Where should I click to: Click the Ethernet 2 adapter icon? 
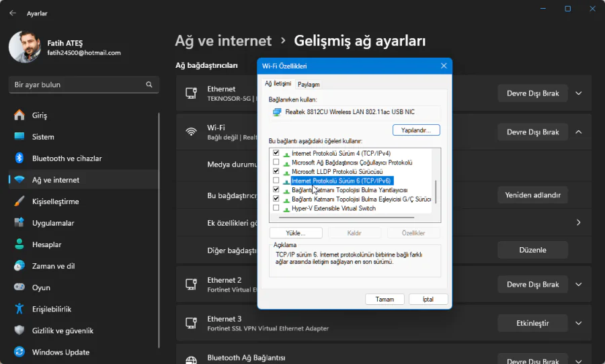tap(192, 285)
